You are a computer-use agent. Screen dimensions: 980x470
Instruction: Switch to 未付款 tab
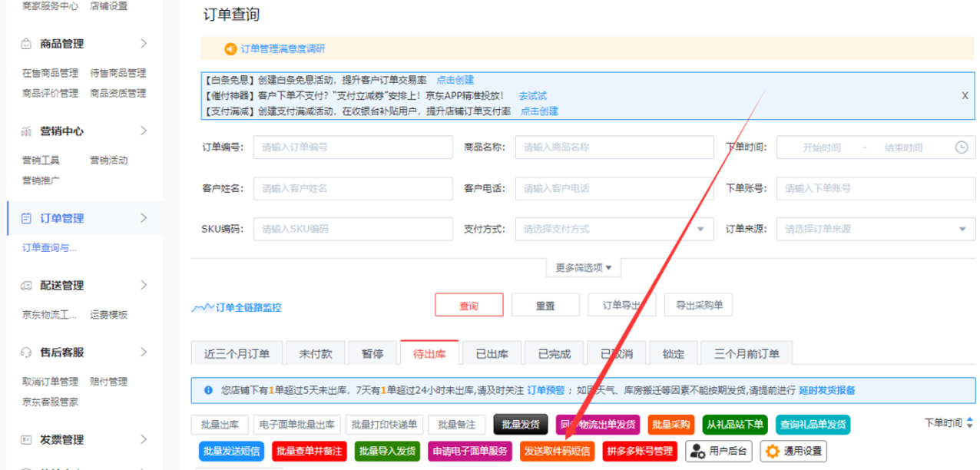pos(316,354)
